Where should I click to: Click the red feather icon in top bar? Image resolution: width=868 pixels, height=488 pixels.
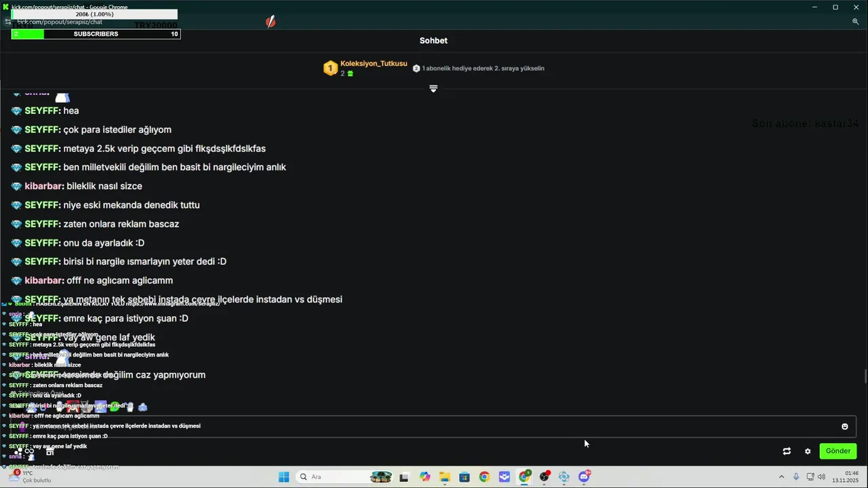[271, 22]
